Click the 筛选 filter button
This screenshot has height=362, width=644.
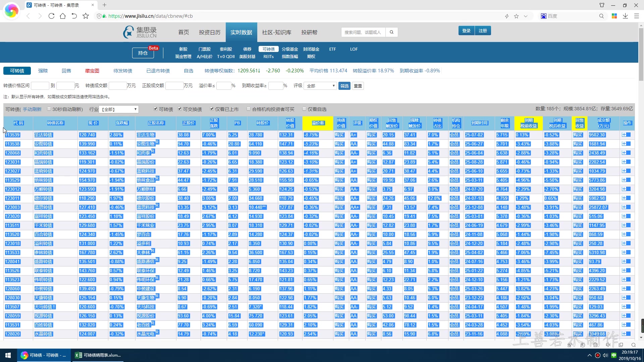(344, 86)
